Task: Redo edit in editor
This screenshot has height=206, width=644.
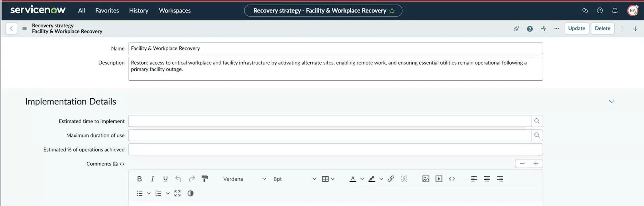Action: pyautogui.click(x=192, y=179)
